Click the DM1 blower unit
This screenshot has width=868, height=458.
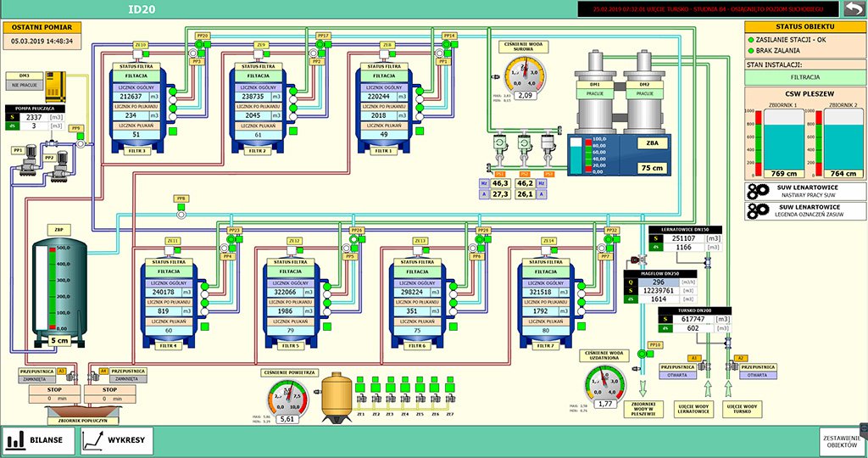point(594,92)
